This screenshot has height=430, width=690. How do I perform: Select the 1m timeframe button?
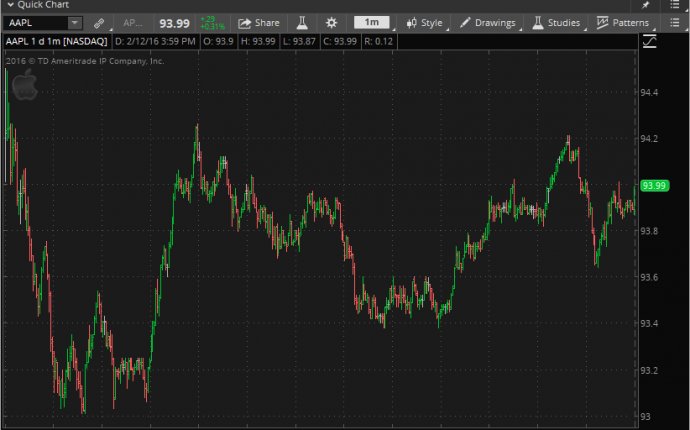click(x=371, y=22)
